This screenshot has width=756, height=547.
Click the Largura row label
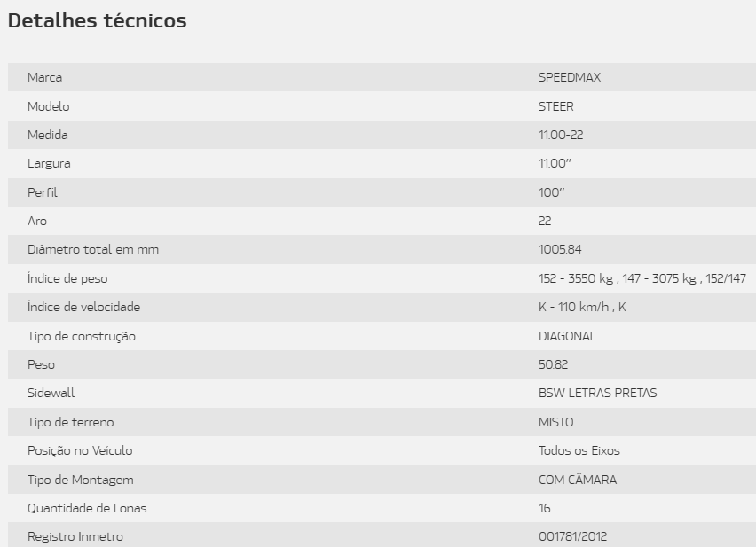point(49,164)
